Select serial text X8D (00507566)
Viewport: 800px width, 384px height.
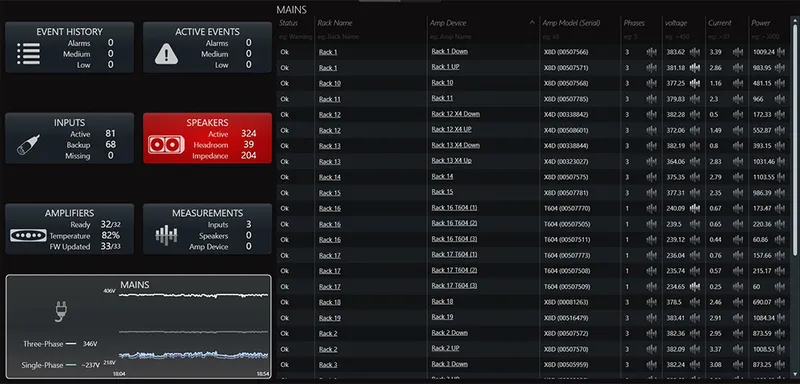click(x=566, y=52)
